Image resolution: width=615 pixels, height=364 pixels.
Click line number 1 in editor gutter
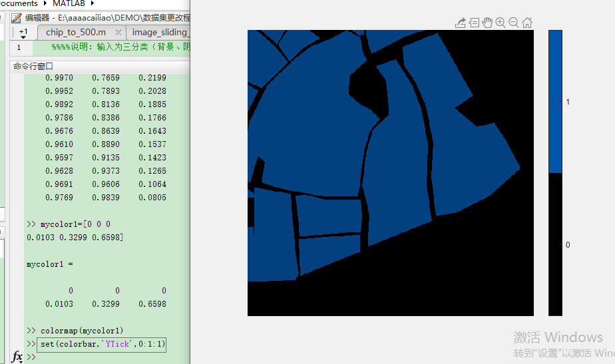pos(19,47)
